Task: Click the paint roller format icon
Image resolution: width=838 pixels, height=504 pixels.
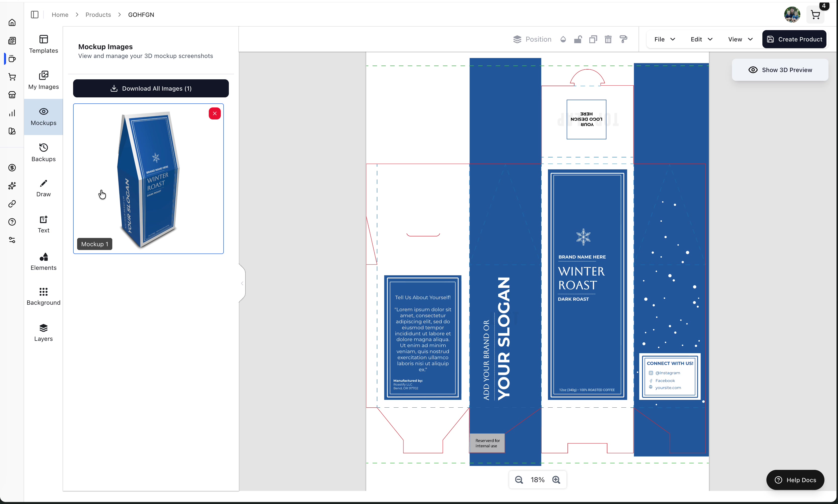Action: tap(623, 39)
